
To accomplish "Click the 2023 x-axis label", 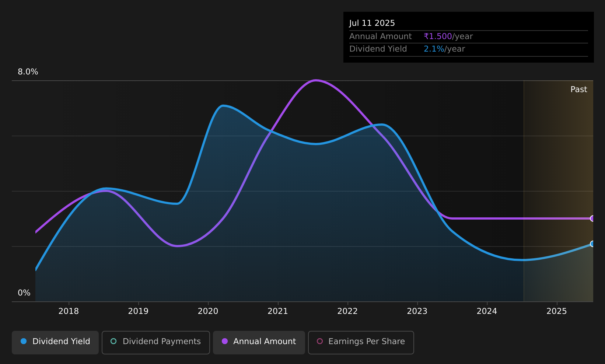I will [417, 311].
